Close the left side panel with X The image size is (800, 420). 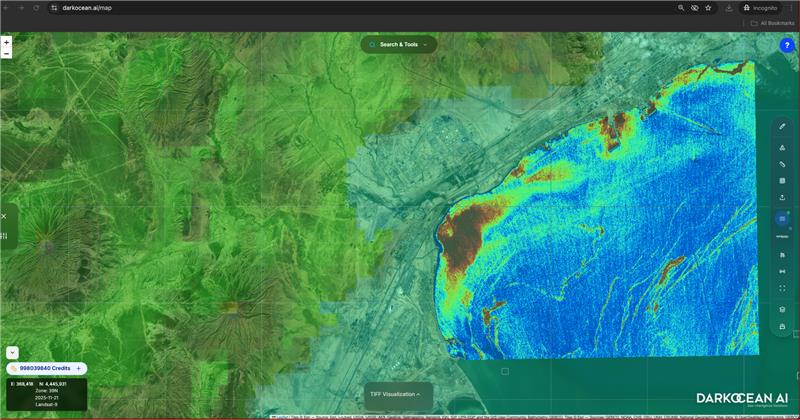[4, 216]
